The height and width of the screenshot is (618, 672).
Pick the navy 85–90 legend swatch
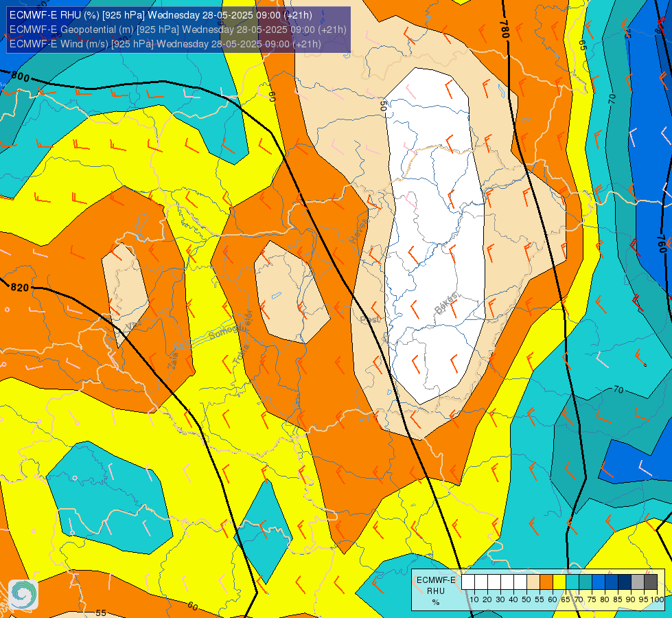click(x=625, y=582)
